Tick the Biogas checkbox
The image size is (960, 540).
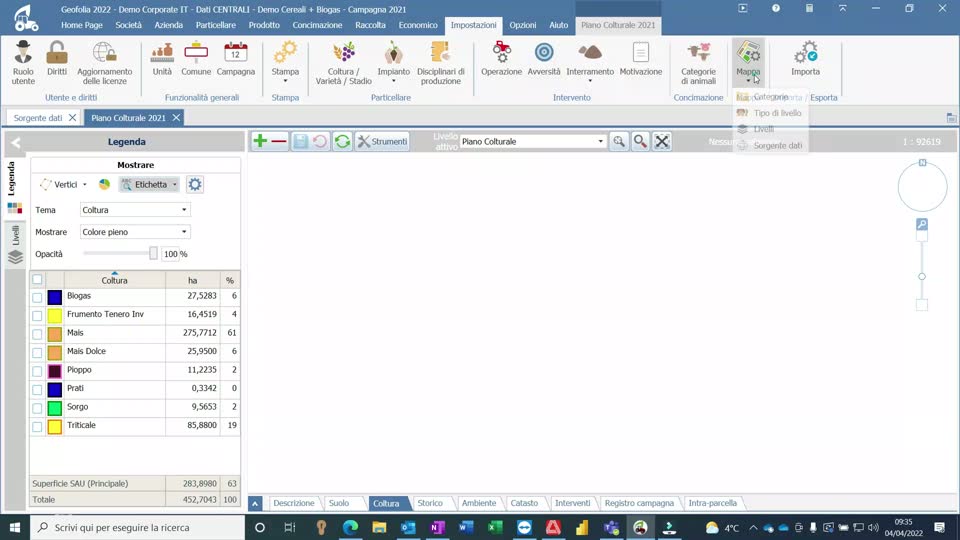click(37, 297)
